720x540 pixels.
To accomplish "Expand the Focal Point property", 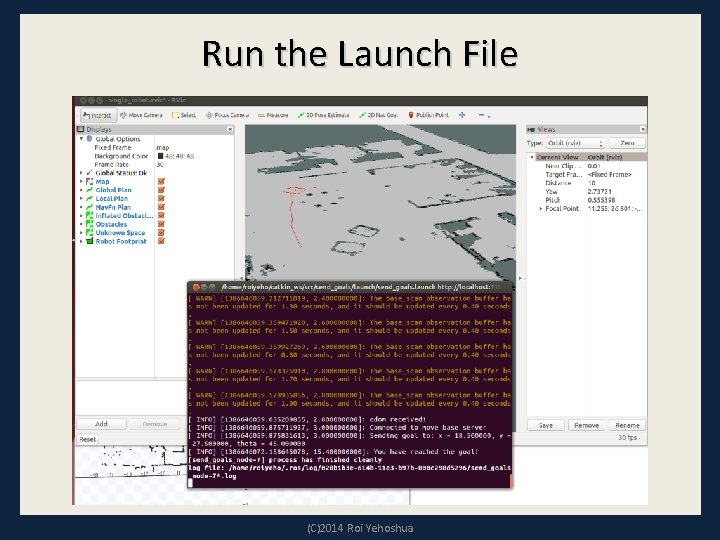I will tap(540, 208).
